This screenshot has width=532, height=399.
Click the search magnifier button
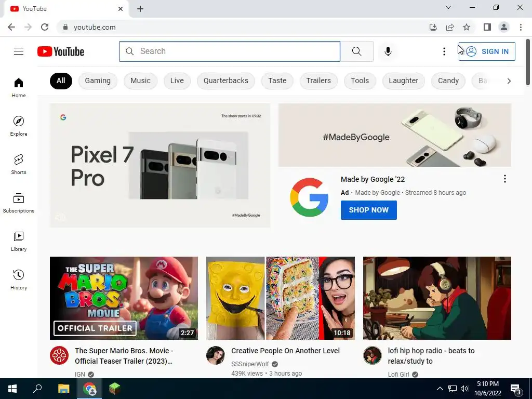pyautogui.click(x=356, y=51)
